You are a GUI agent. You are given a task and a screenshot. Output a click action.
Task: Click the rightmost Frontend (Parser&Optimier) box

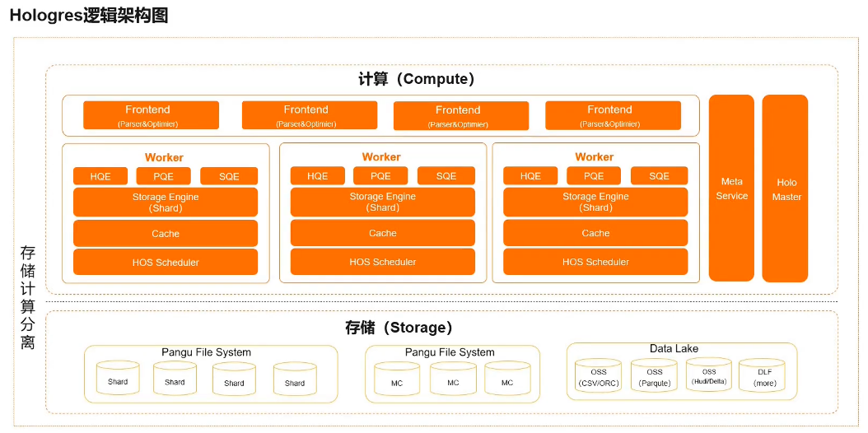(613, 115)
